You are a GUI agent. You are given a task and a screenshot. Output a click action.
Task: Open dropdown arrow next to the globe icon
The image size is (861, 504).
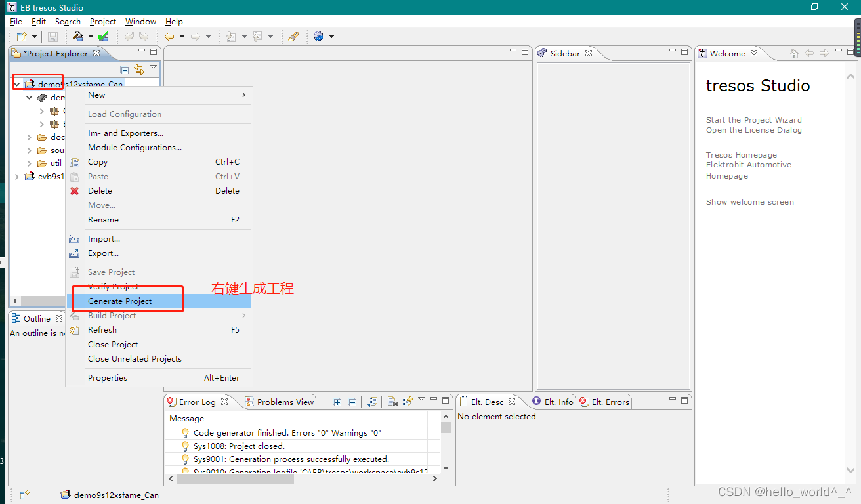331,37
